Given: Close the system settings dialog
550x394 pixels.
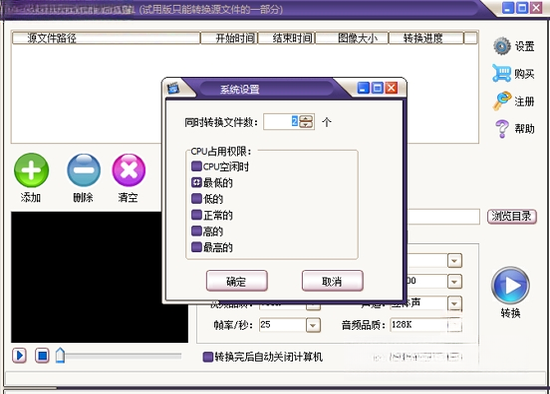Looking at the screenshot, I should [391, 88].
